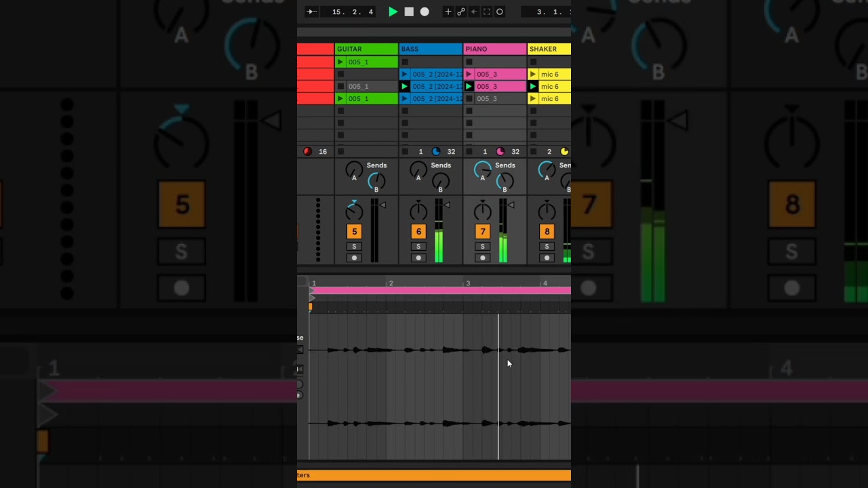Image resolution: width=868 pixels, height=488 pixels.
Task: Toggle the Automation Arm linked-dots icon
Action: 461,12
